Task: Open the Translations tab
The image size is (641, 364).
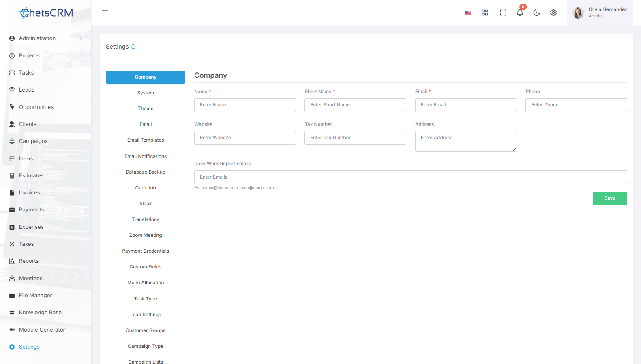Action: (x=146, y=220)
